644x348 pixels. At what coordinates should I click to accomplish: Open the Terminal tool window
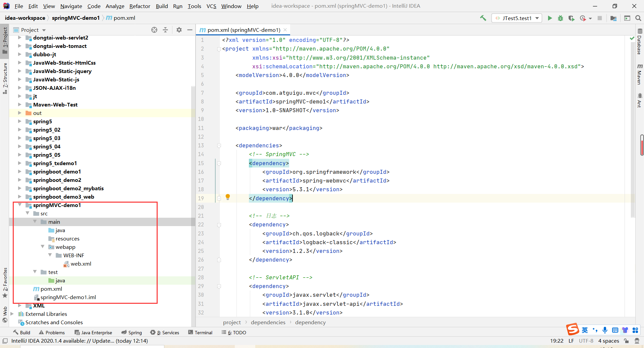pyautogui.click(x=200, y=333)
